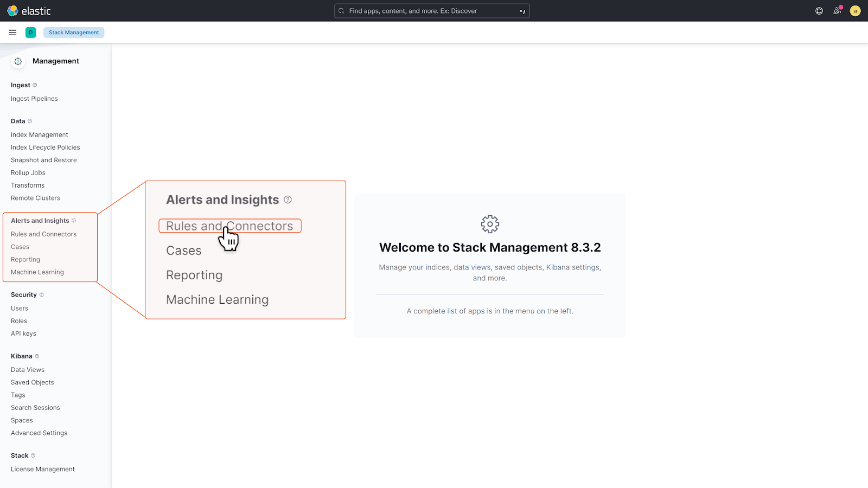The height and width of the screenshot is (488, 868).
Task: Open the newsfeed notifications icon
Action: [x=837, y=11]
